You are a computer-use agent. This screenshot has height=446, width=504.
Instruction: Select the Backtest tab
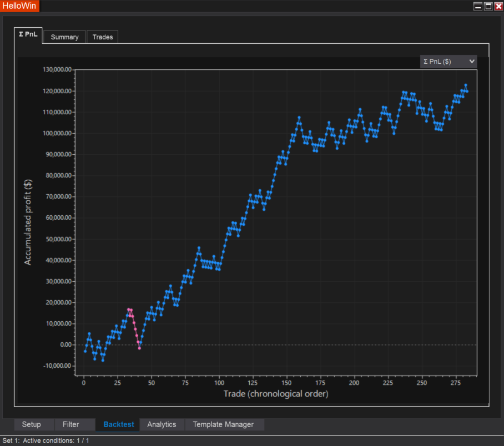click(117, 424)
